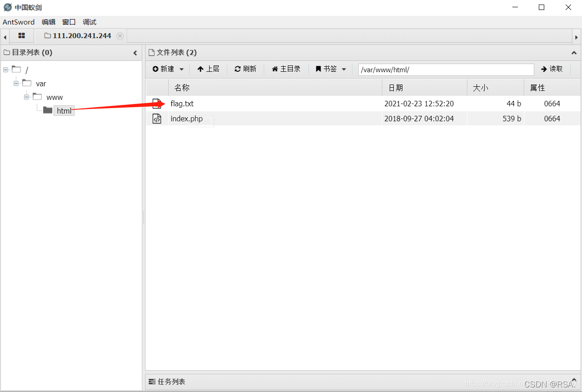582x392 pixels.
Task: Go to 主目录 home directory
Action: tap(286, 69)
